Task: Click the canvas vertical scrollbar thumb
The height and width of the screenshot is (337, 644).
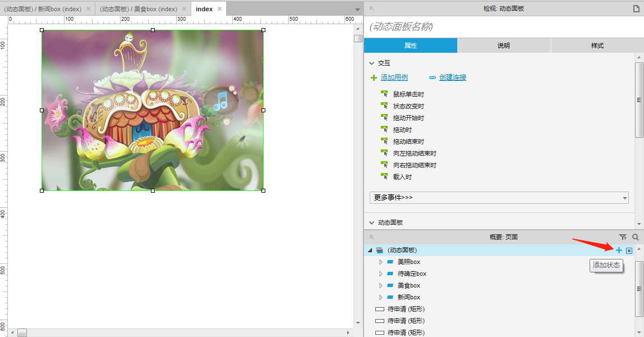Action: click(x=358, y=38)
